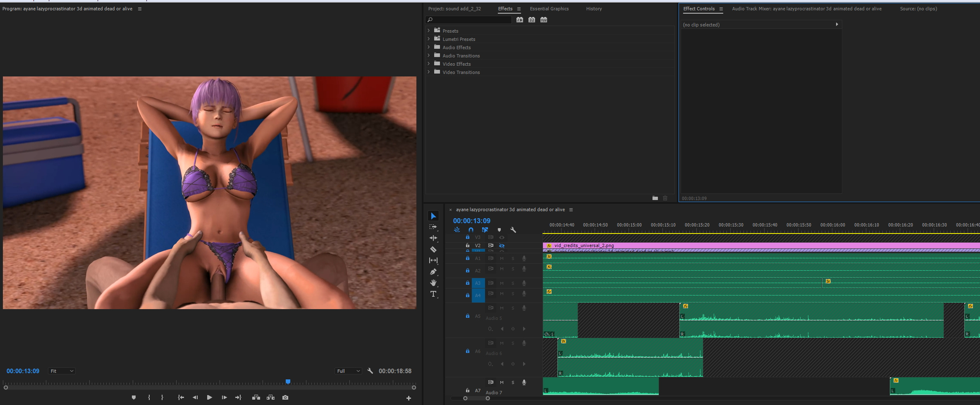Image resolution: width=980 pixels, height=405 pixels.
Task: Select the Type tool
Action: pyautogui.click(x=433, y=294)
